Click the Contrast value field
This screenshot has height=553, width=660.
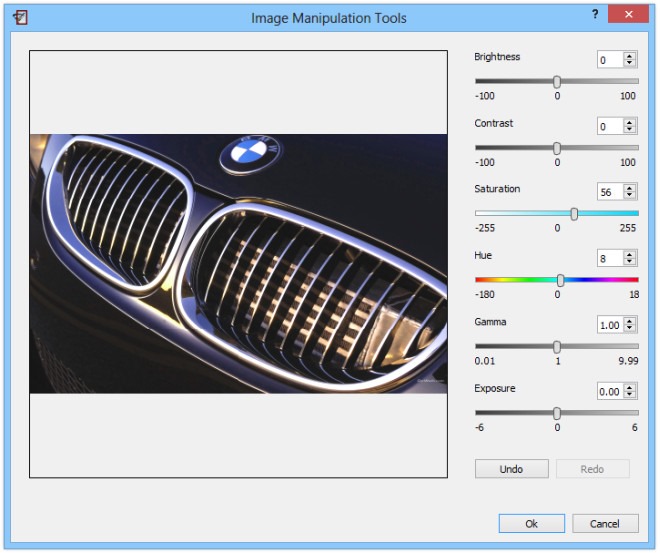pyautogui.click(x=610, y=126)
